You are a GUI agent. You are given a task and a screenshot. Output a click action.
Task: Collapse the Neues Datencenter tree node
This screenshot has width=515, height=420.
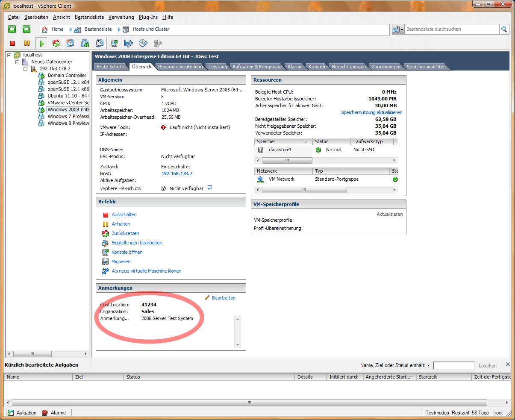[18, 62]
